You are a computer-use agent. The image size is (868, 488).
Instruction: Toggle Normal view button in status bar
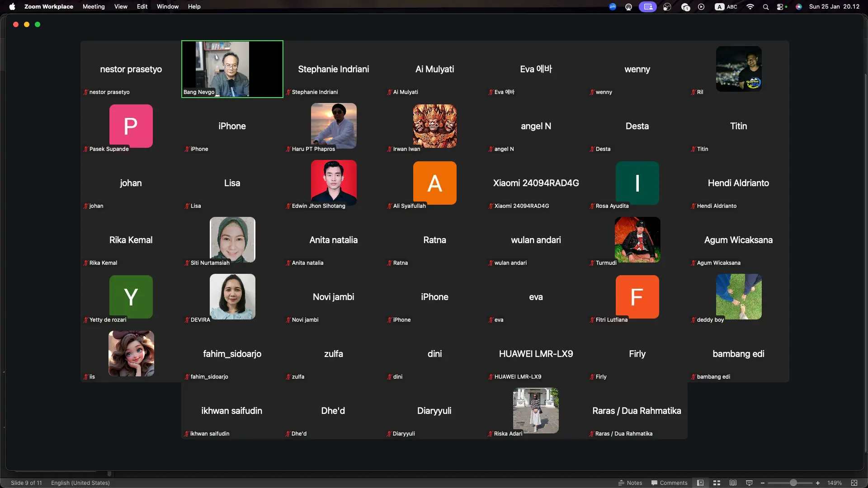[700, 483]
